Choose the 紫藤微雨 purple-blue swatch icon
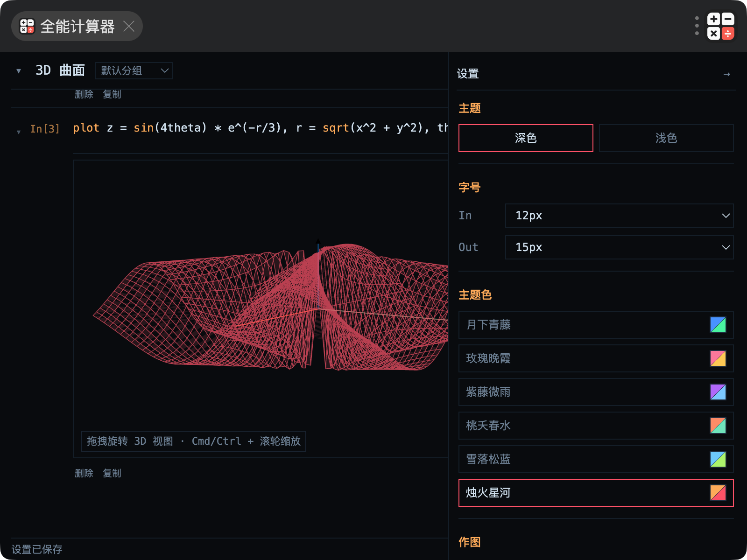The width and height of the screenshot is (747, 560). tap(718, 392)
